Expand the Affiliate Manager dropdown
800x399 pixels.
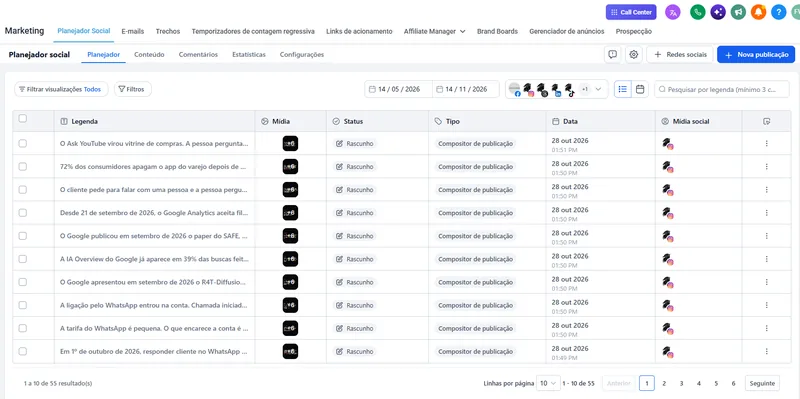tap(434, 31)
